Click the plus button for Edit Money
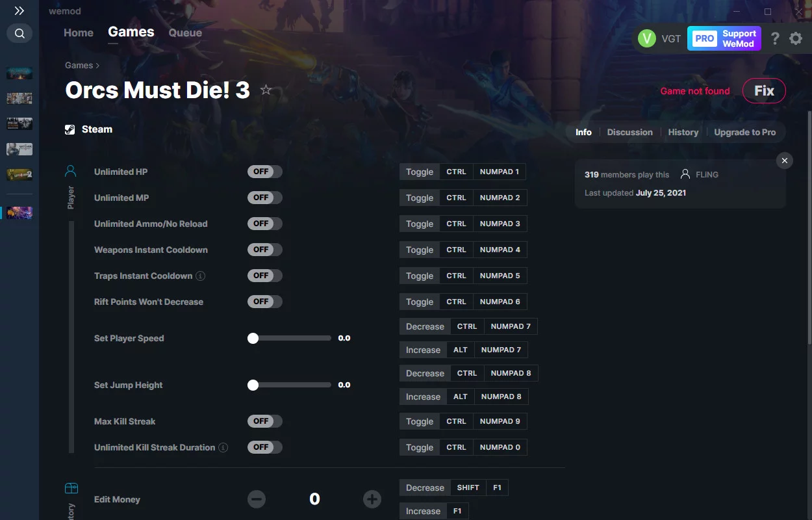Viewport: 812px width, 520px height. pyautogui.click(x=372, y=499)
